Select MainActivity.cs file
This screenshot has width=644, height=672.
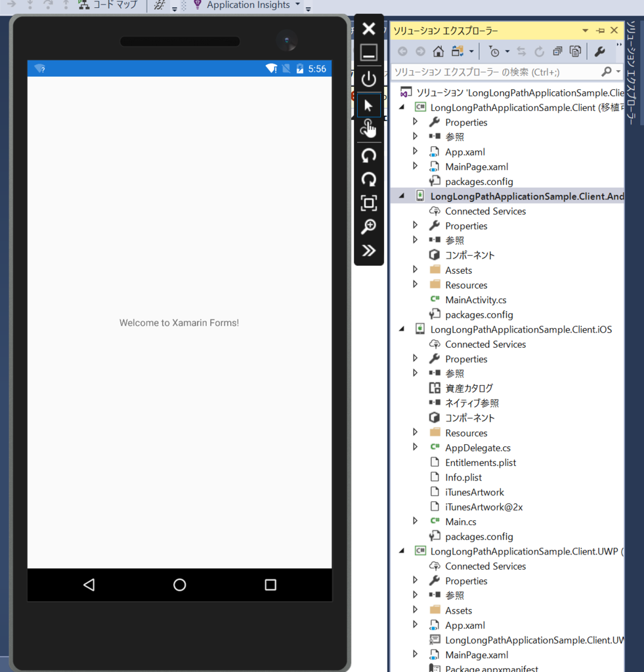pyautogui.click(x=475, y=299)
